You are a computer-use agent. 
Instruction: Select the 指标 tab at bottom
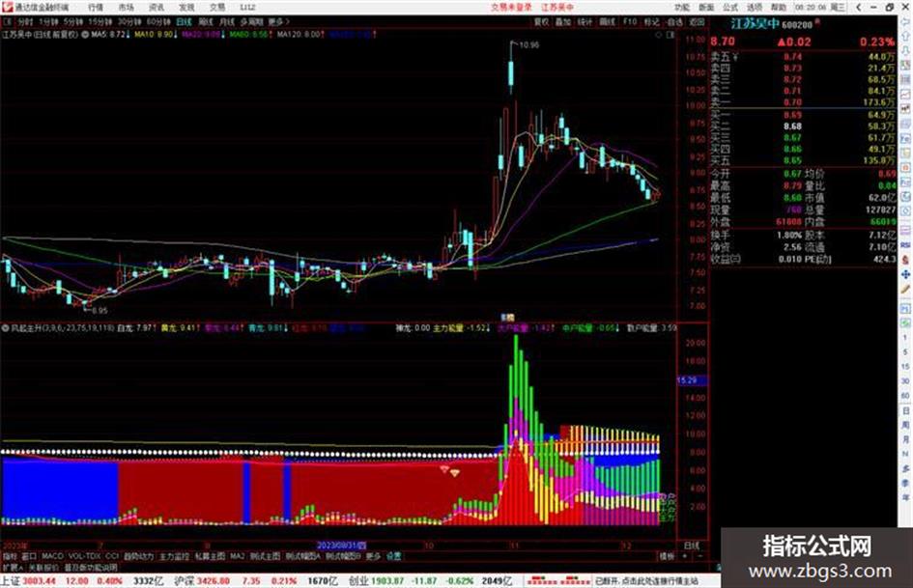click(x=10, y=556)
